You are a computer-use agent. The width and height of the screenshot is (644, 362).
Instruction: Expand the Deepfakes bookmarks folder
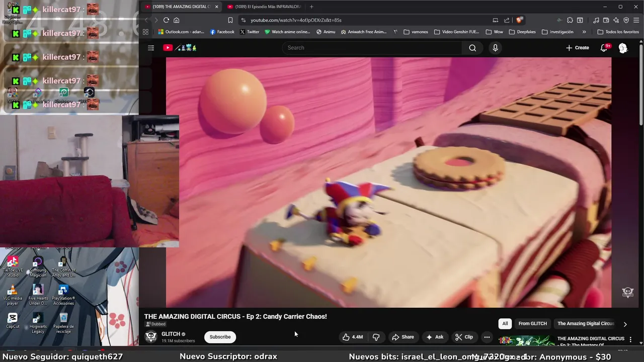[522, 32]
